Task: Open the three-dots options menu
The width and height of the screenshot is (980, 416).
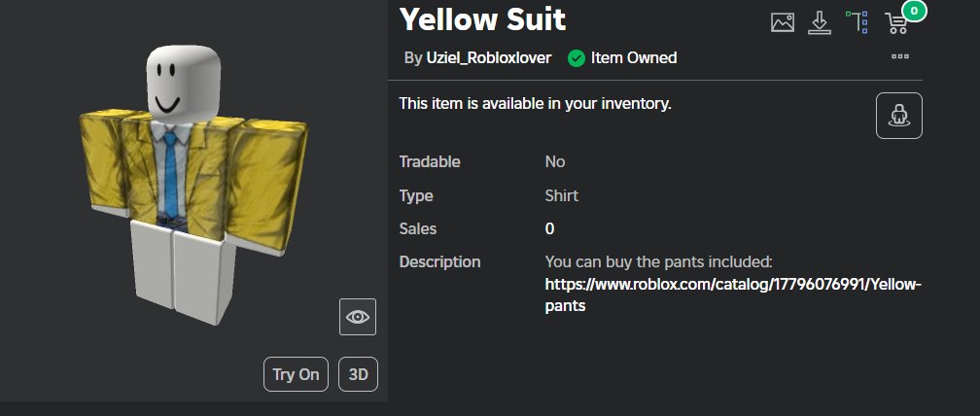Action: (900, 56)
